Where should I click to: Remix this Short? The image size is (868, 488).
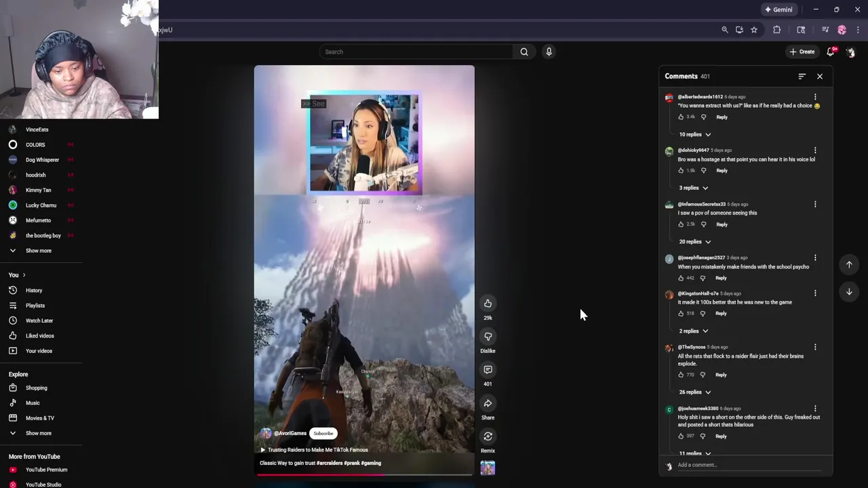488,436
